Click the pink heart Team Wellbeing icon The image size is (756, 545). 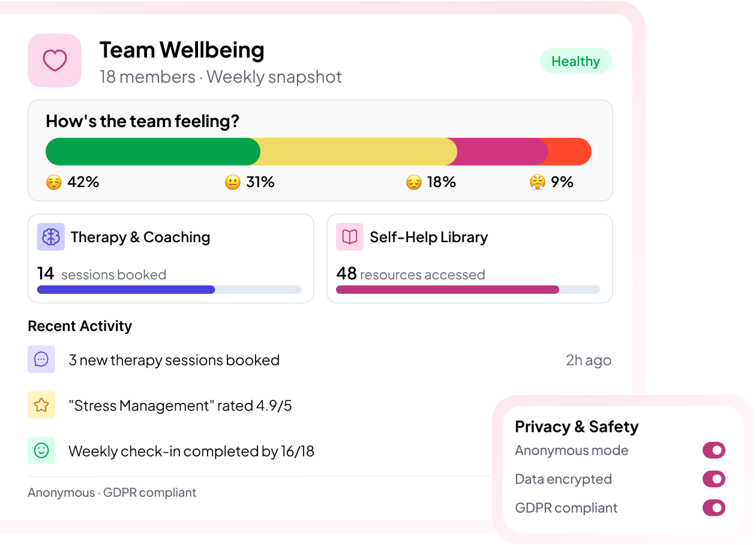coord(55,61)
